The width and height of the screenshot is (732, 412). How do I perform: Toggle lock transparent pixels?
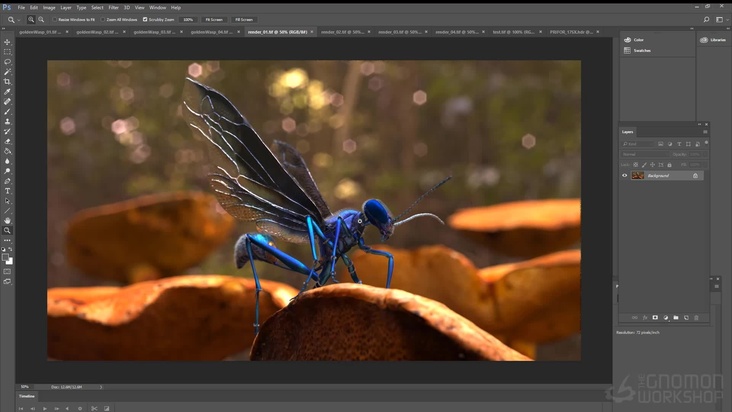(635, 165)
